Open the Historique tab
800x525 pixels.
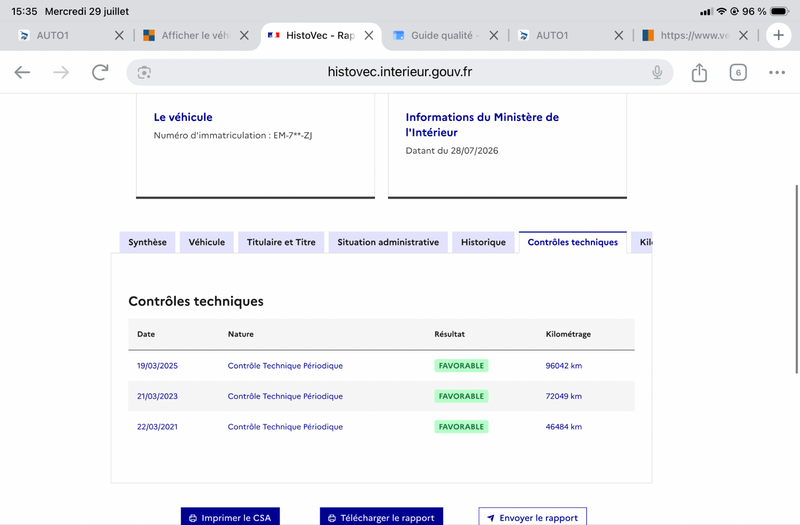[483, 242]
